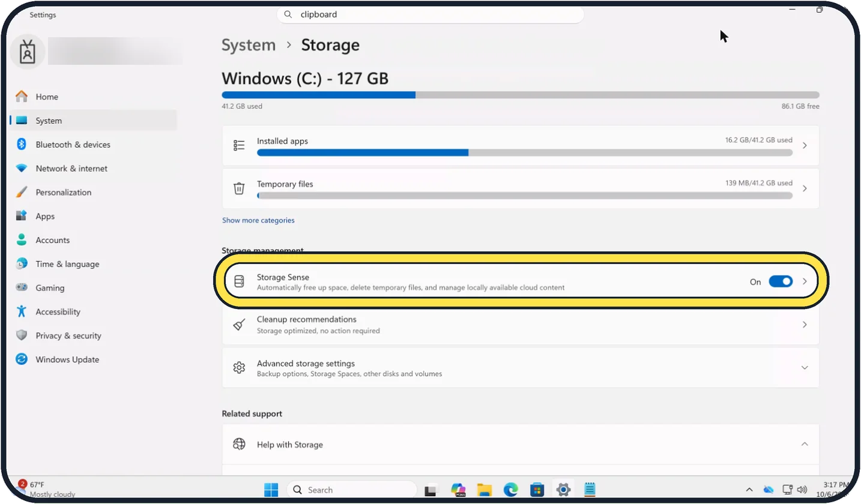
Task: Click the Windows Update sync icon
Action: tap(22, 359)
